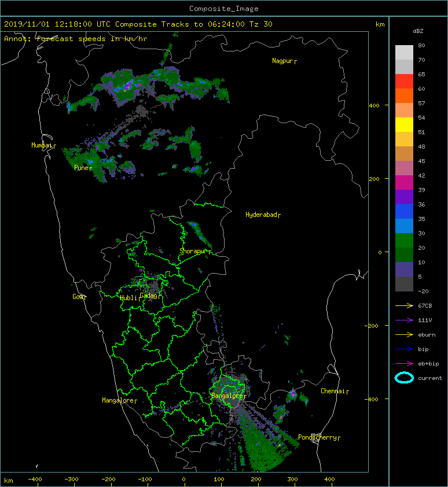Click the '80' dBZ scale value

pyautogui.click(x=421, y=45)
